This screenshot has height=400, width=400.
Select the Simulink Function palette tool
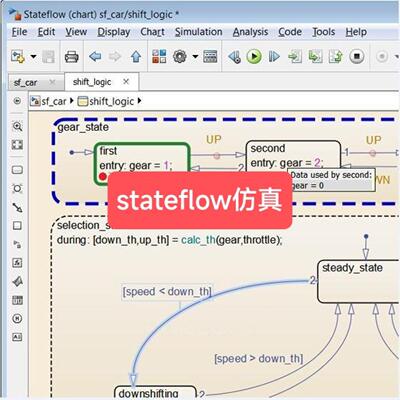coord(17,244)
